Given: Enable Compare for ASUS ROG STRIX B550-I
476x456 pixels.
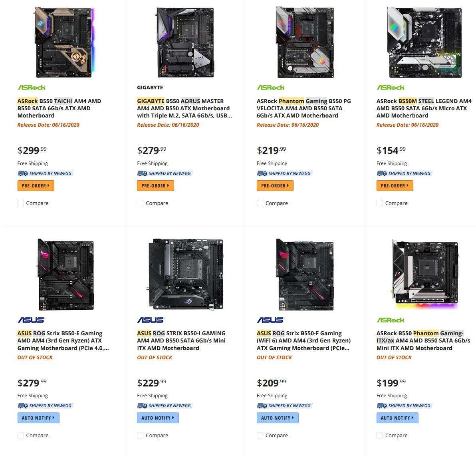Looking at the screenshot, I should click(140, 435).
